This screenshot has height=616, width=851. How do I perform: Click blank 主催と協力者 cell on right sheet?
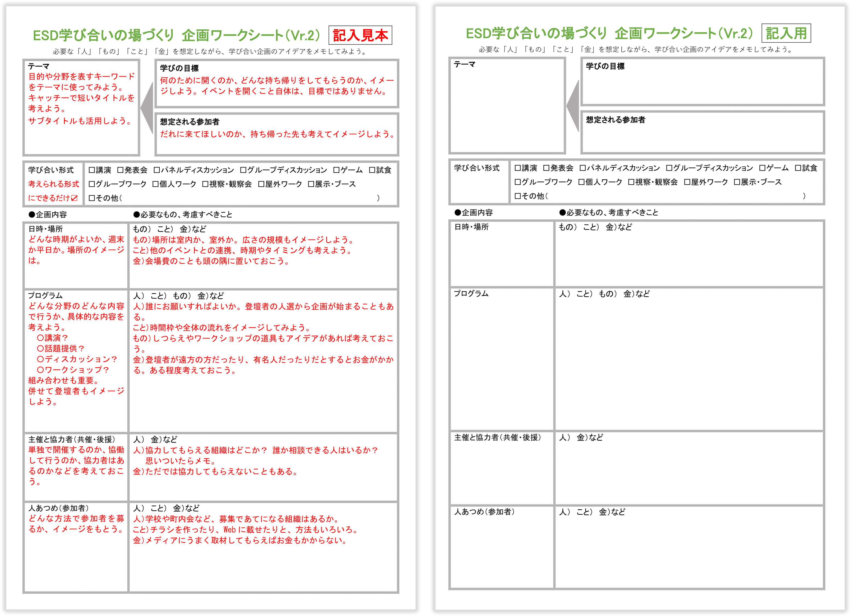coord(502,469)
